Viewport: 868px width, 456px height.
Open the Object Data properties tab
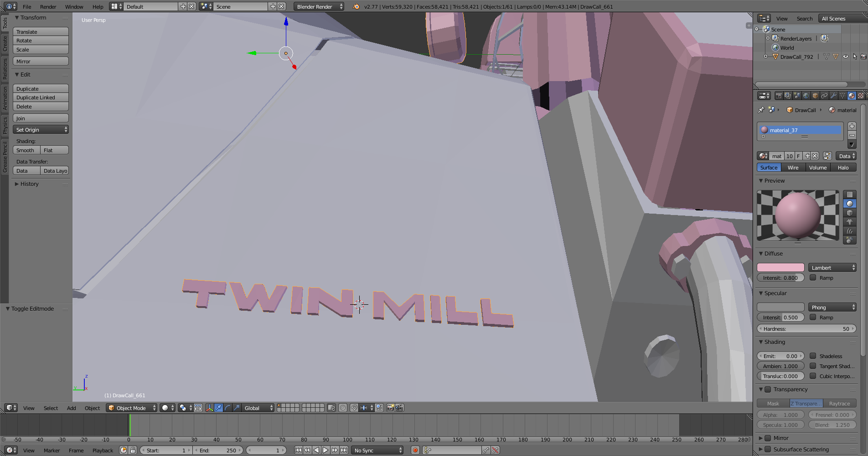click(x=842, y=96)
